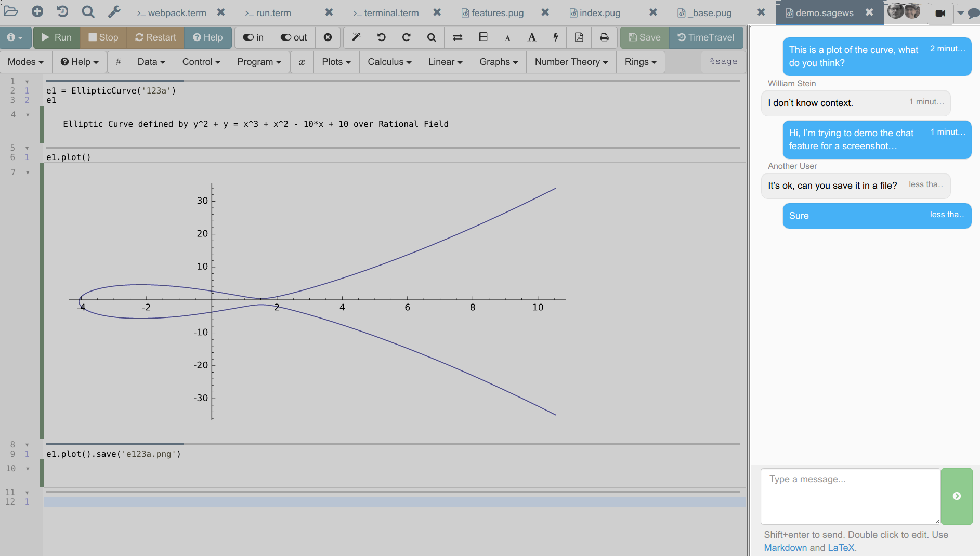Click the printer icon in toolbar
The height and width of the screenshot is (556, 980).
click(604, 37)
